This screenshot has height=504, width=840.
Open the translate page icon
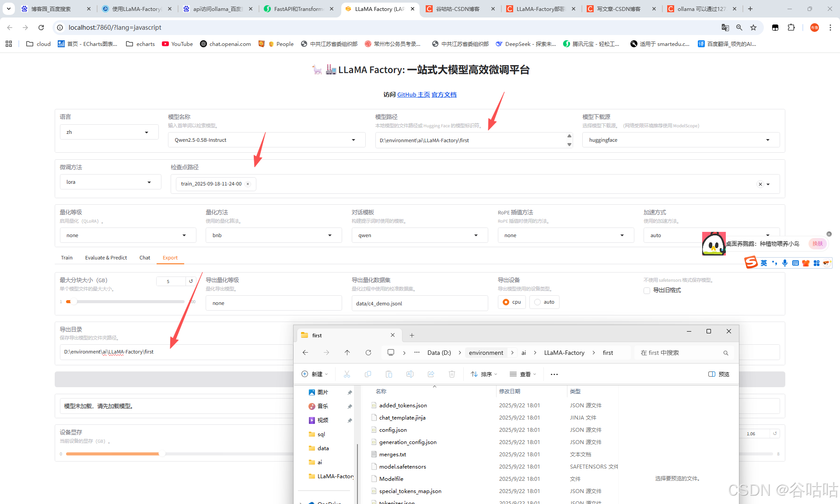coord(725,28)
